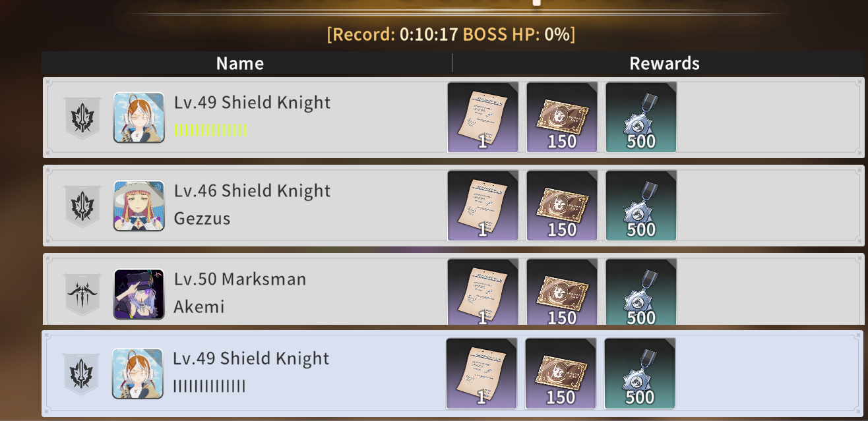This screenshot has width=868, height=421.
Task: Click the Record 0:10:17 Boss HP text
Action: (451, 34)
